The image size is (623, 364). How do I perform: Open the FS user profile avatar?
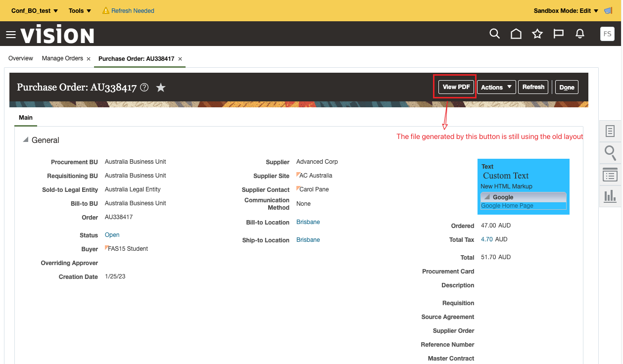(x=607, y=34)
